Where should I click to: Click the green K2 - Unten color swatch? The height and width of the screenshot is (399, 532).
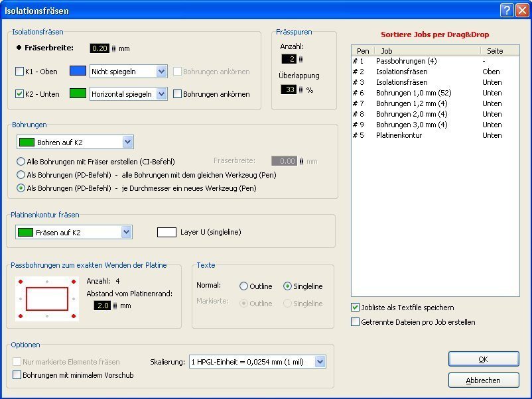[78, 93]
